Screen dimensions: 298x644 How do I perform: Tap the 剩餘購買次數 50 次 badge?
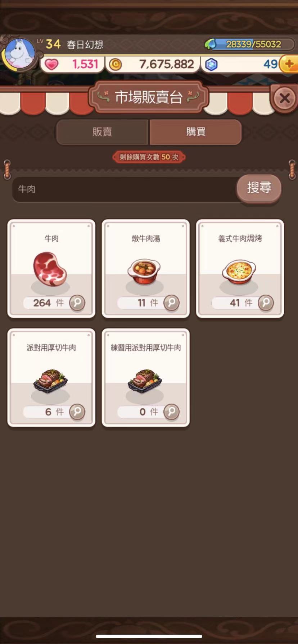(x=149, y=157)
